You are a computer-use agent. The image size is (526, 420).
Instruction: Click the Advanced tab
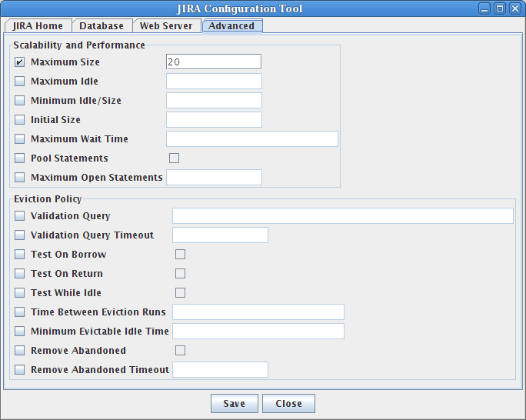pos(231,26)
